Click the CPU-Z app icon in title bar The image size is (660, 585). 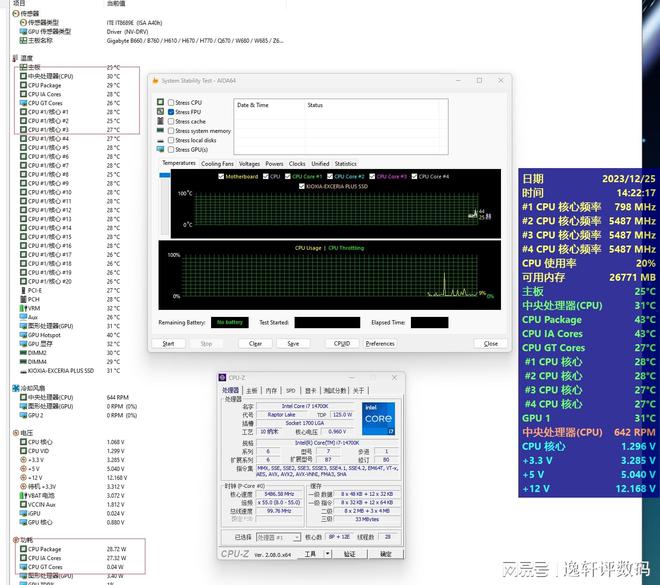coord(222,378)
